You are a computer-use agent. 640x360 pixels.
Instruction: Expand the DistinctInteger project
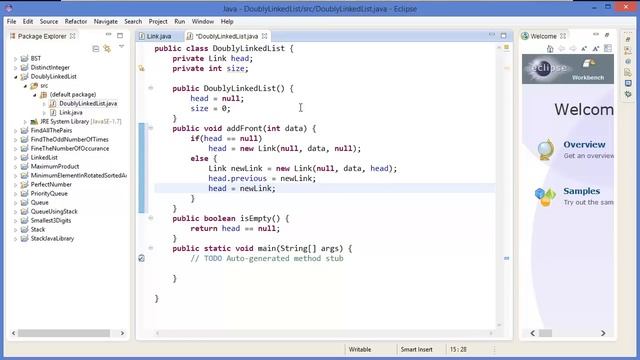pyautogui.click(x=16, y=68)
